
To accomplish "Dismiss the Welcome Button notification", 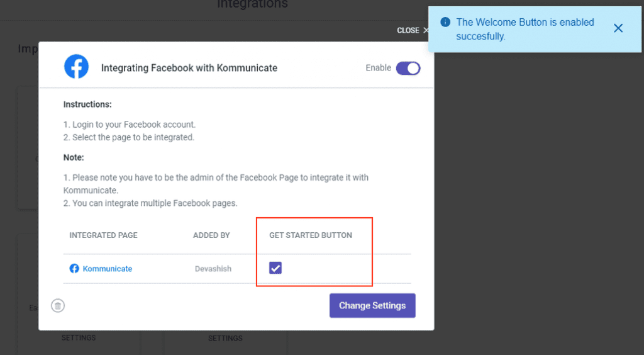I will pyautogui.click(x=618, y=28).
